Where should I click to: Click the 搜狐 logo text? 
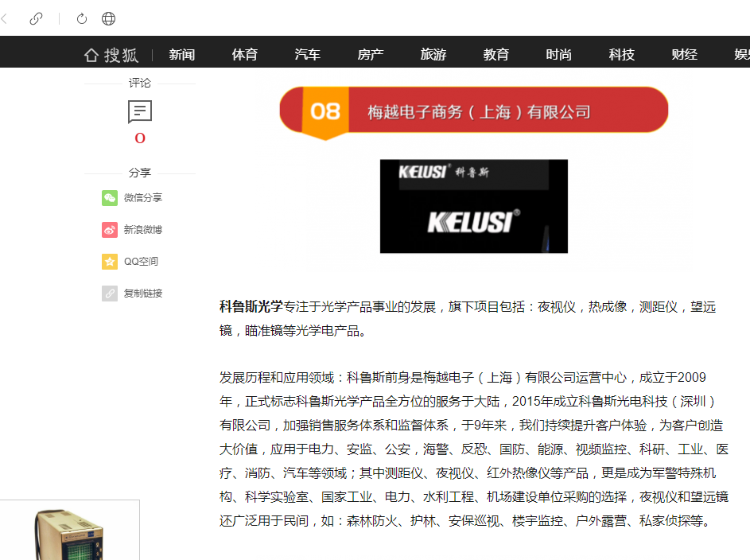point(122,55)
